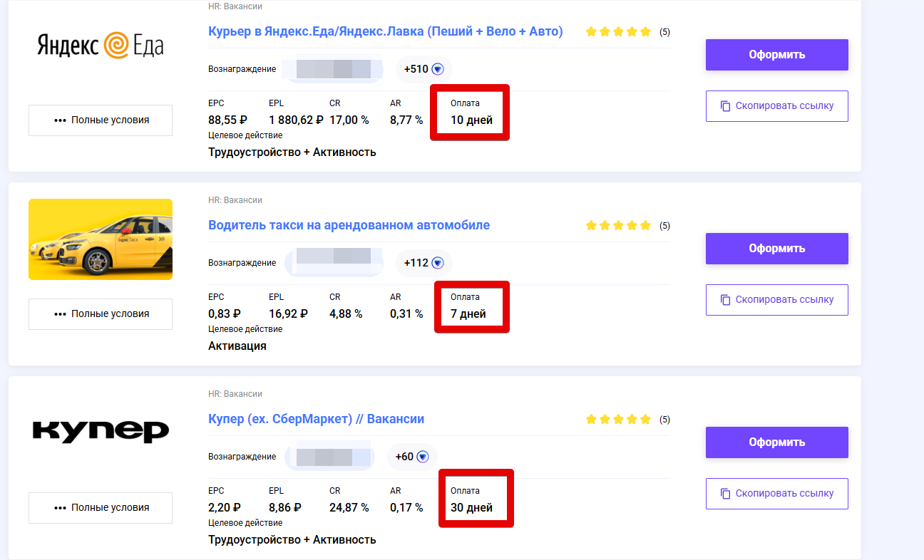924x560 pixels.
Task: Click copy icon in Kuper offer
Action: (x=725, y=494)
